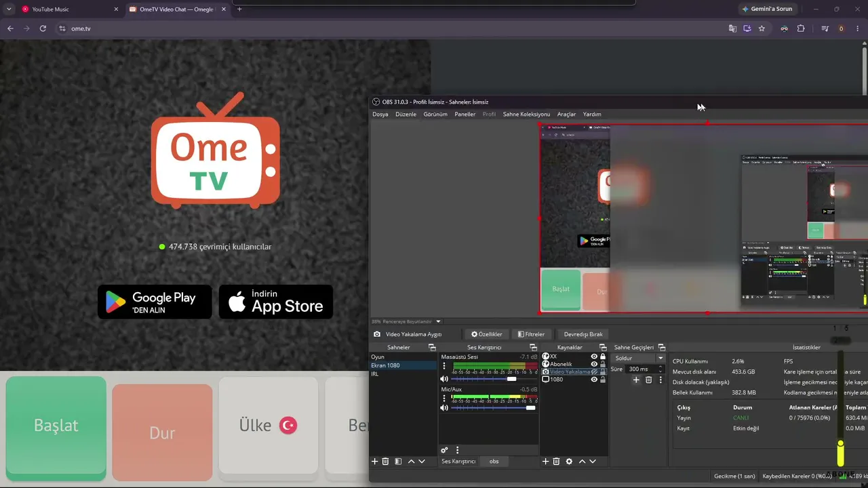The width and height of the screenshot is (868, 488).
Task: Open Paneller menu in OBS
Action: click(x=465, y=115)
